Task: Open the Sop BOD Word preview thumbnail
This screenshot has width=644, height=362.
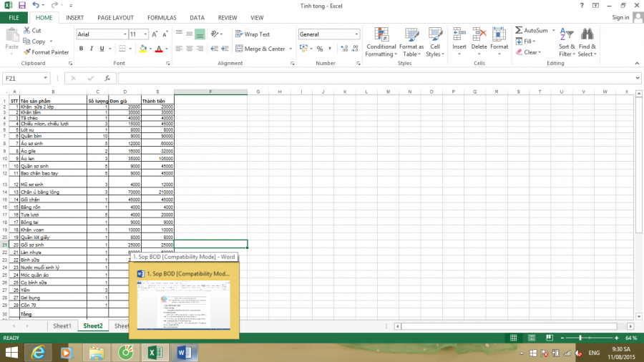Action: pyautogui.click(x=184, y=303)
